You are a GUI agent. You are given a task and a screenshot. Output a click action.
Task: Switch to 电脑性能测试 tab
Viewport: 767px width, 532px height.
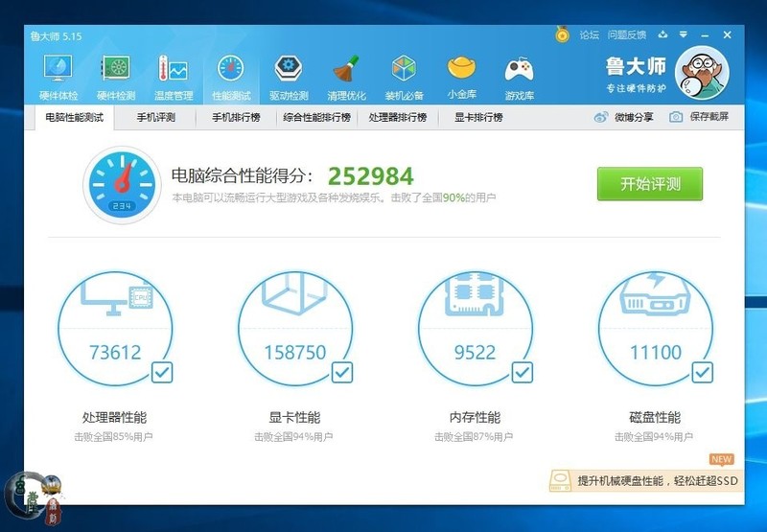(75, 117)
